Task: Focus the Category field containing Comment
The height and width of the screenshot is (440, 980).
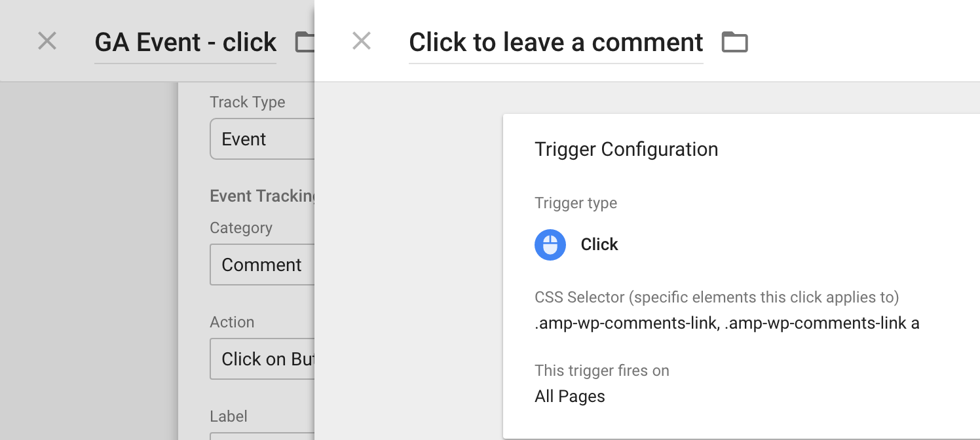Action: pos(262,265)
